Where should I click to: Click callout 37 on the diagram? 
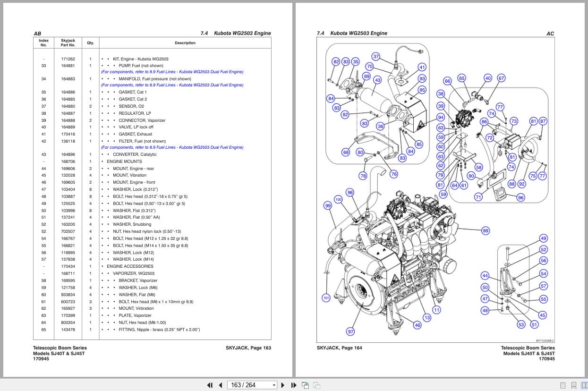[x=376, y=57]
